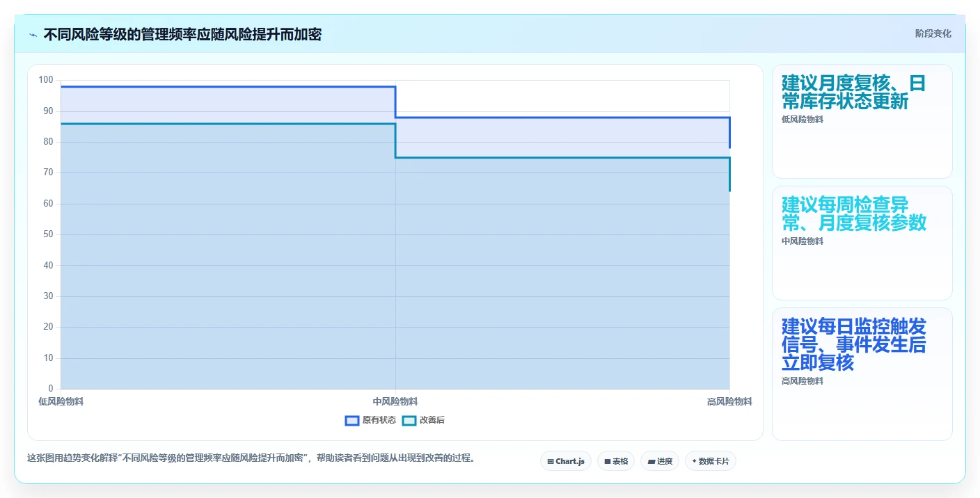Click the Chart.js tag

566,461
